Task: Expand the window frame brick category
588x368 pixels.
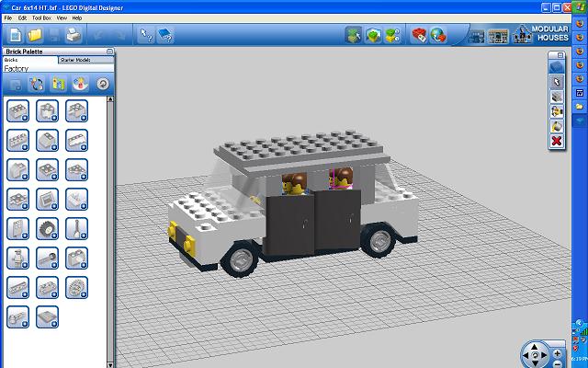Action: 47,199
